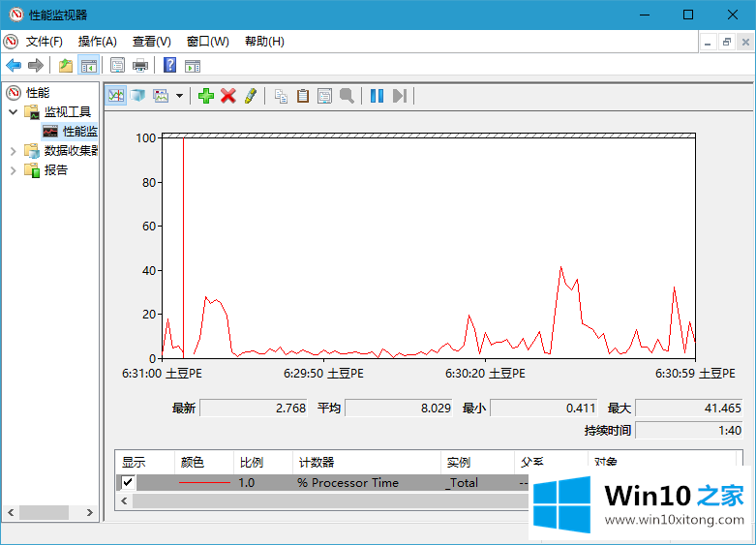
Task: Collapse the 监视工具 tree node
Action: pyautogui.click(x=13, y=112)
